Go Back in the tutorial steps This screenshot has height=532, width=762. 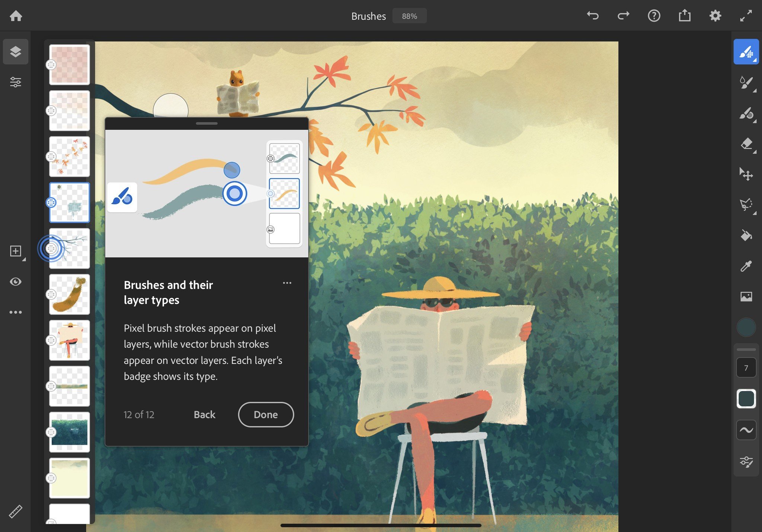tap(204, 415)
